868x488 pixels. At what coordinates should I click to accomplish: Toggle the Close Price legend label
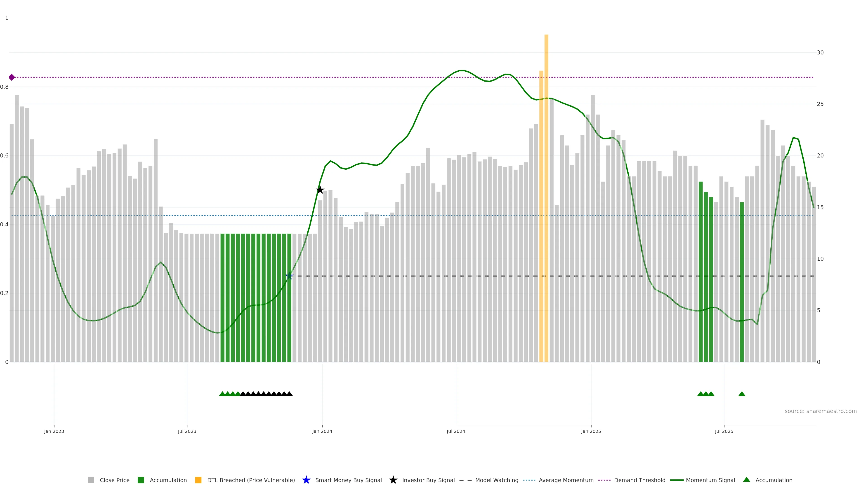tap(115, 480)
